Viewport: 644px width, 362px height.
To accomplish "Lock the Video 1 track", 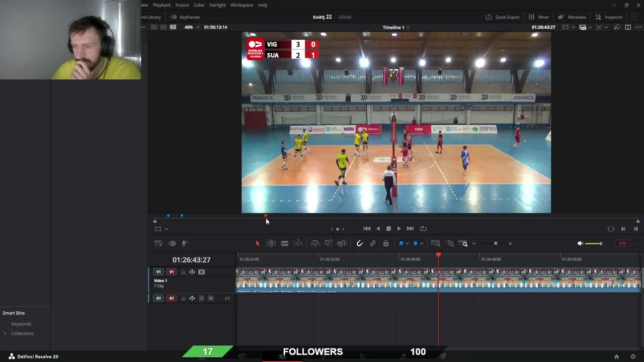I will pyautogui.click(x=183, y=272).
